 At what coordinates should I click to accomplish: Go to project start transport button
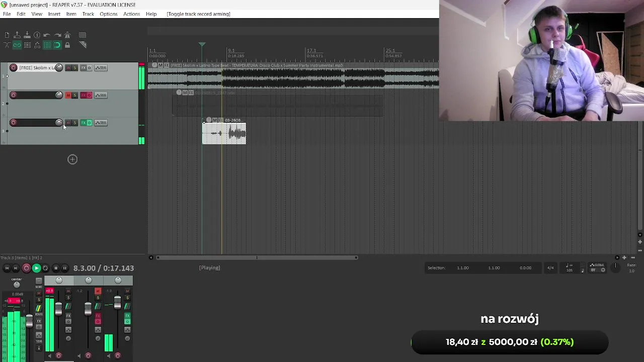pyautogui.click(x=7, y=268)
